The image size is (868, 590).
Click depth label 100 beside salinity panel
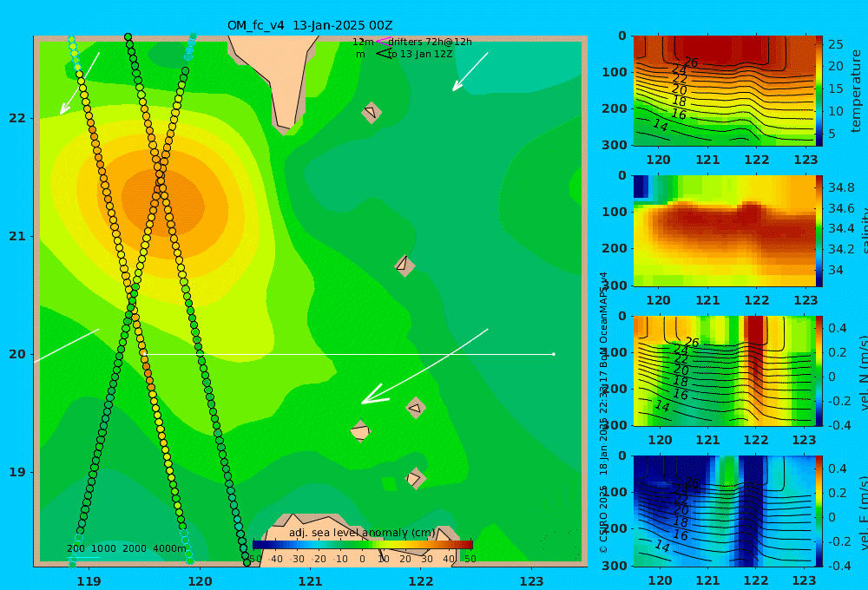[615, 212]
